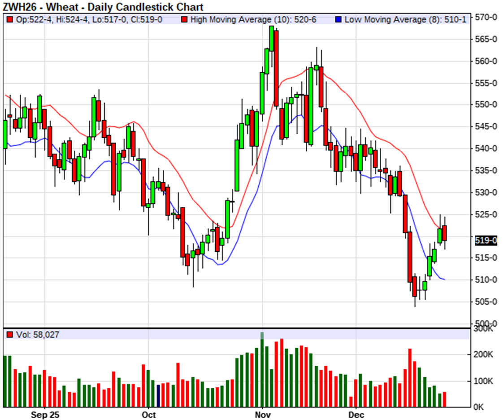
Task: Click the highlighted 519-0 current price tag
Action: [486, 241]
